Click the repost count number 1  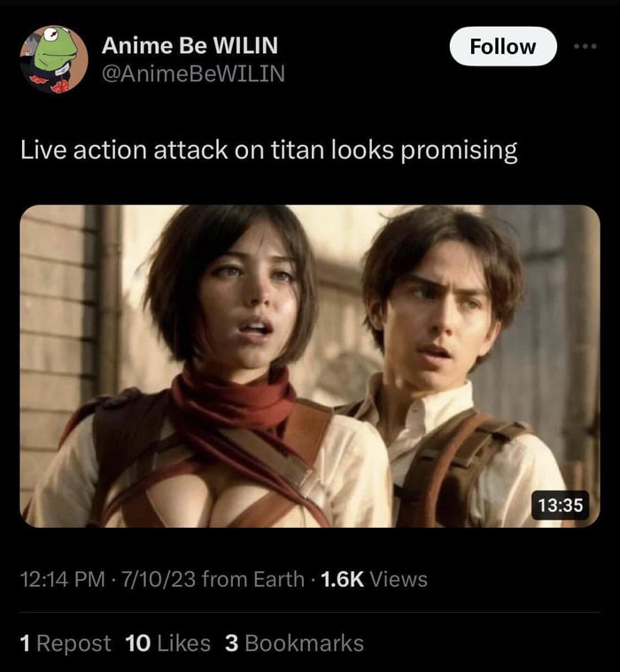[x=26, y=644]
